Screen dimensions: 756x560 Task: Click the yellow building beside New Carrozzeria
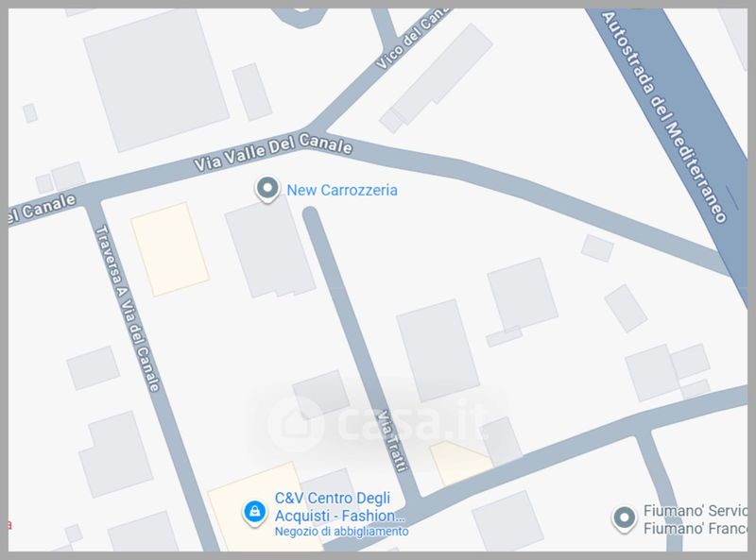[170, 249]
